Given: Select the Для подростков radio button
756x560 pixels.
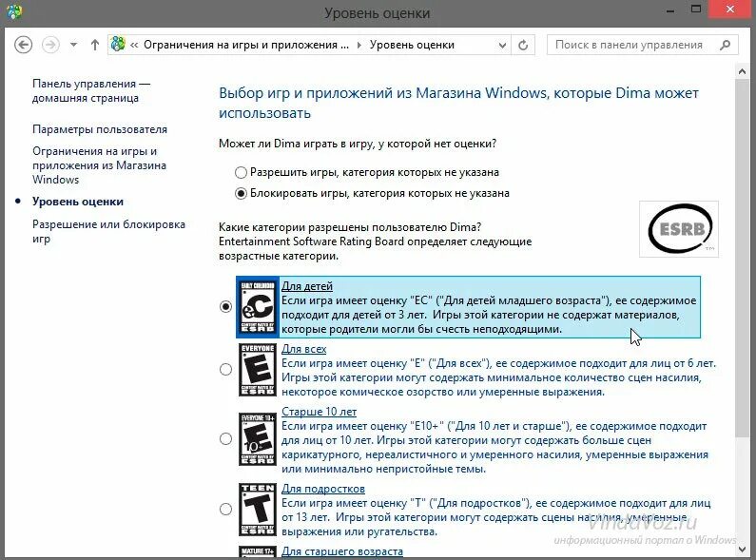Looking at the screenshot, I should tap(225, 509).
